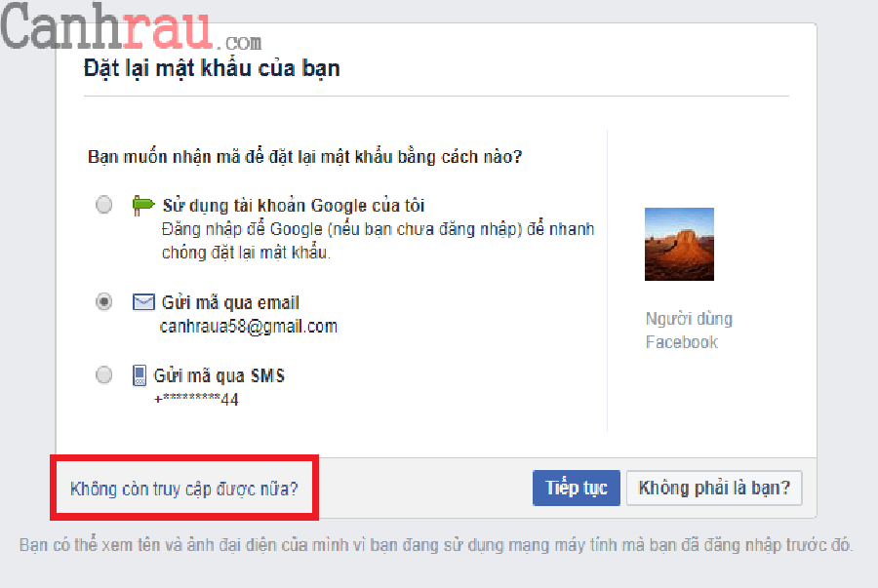Click the Gửi mã qua SMS label

click(219, 375)
